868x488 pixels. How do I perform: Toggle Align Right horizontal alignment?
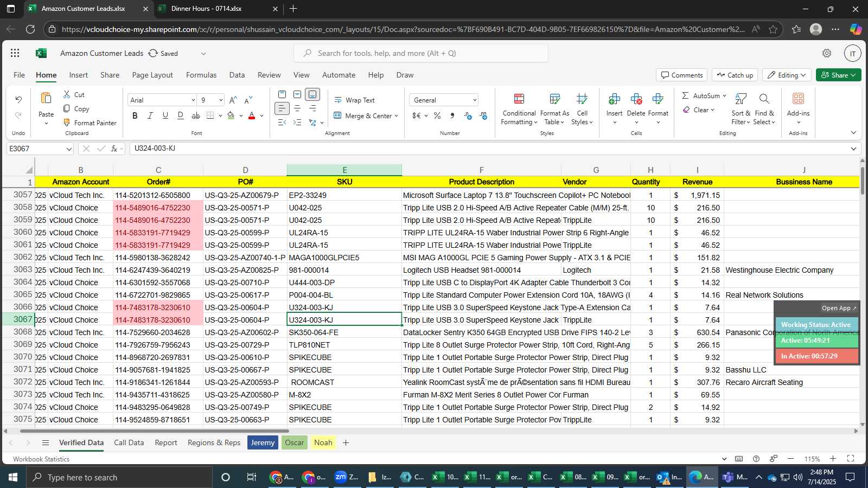tap(312, 108)
